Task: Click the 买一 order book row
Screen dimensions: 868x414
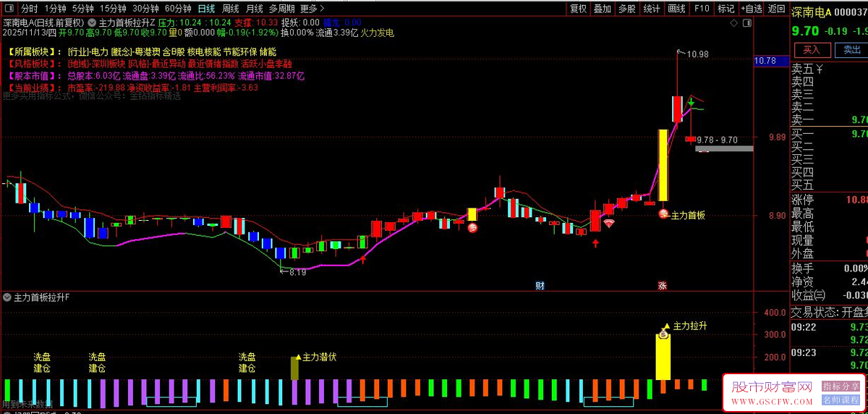Action: pos(829,134)
